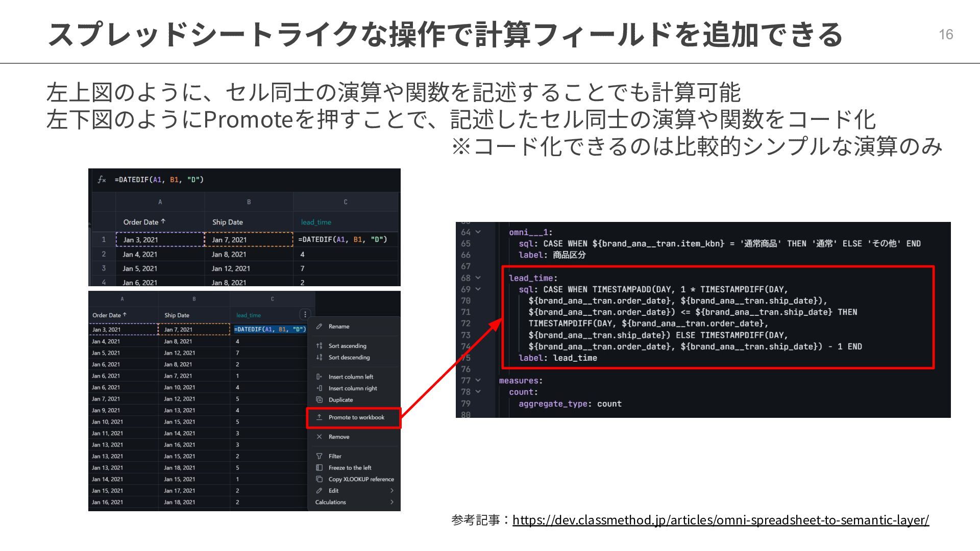Open lead_time column three-dot menu
The width and height of the screenshot is (980, 551).
[x=305, y=315]
